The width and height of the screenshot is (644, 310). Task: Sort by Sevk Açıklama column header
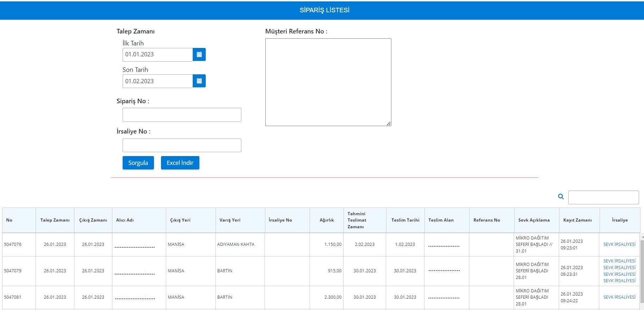[x=537, y=220]
